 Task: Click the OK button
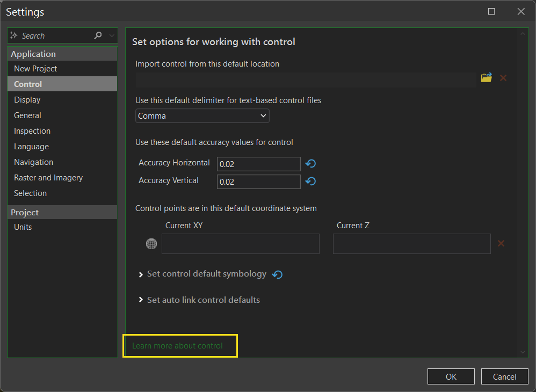451,376
